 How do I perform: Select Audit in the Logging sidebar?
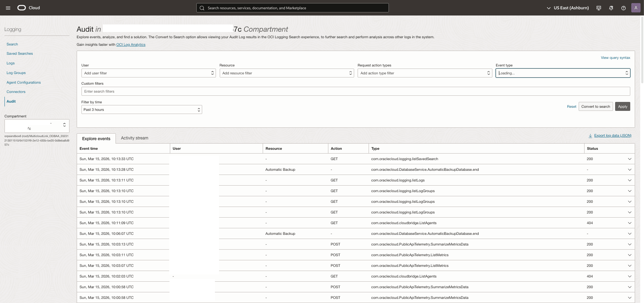[x=11, y=102]
